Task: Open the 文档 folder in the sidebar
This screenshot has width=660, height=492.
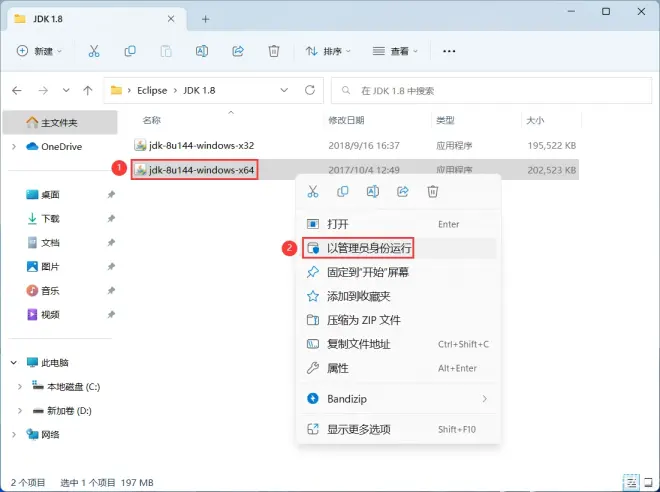Action: (50, 242)
